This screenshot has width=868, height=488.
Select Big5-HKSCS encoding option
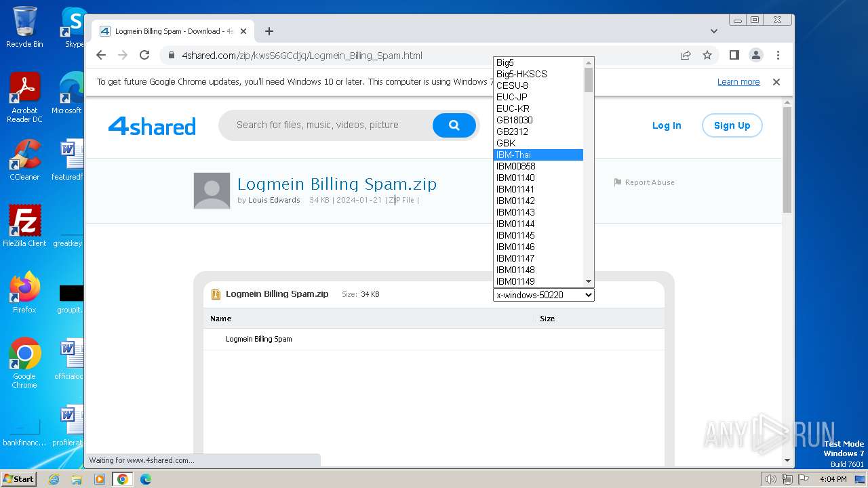(538, 74)
